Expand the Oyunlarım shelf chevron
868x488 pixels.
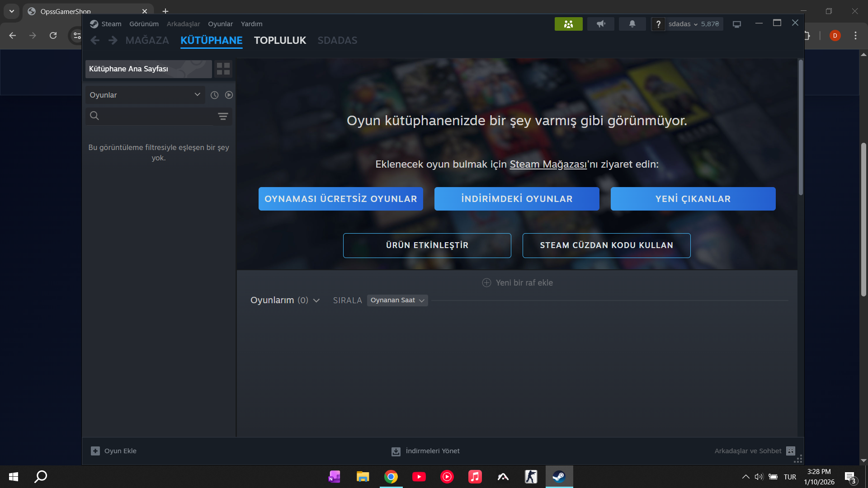click(x=316, y=300)
